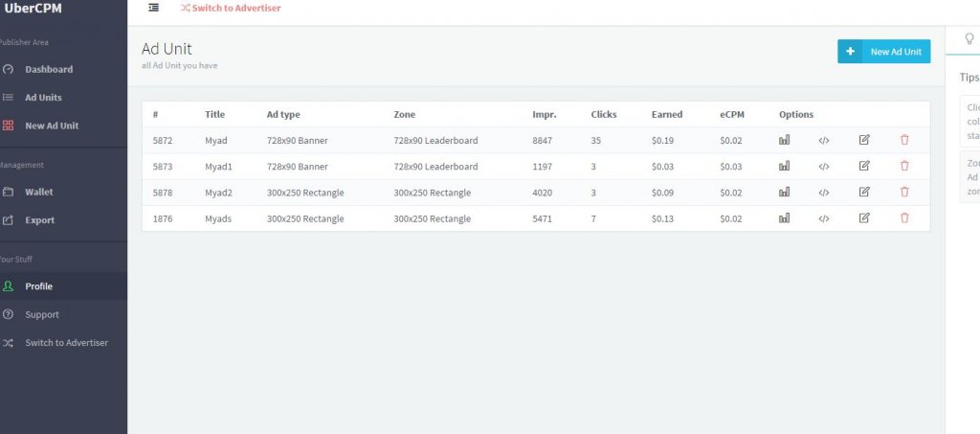980x434 pixels.
Task: Click the blue New Ad Unit button
Action: pos(883,52)
